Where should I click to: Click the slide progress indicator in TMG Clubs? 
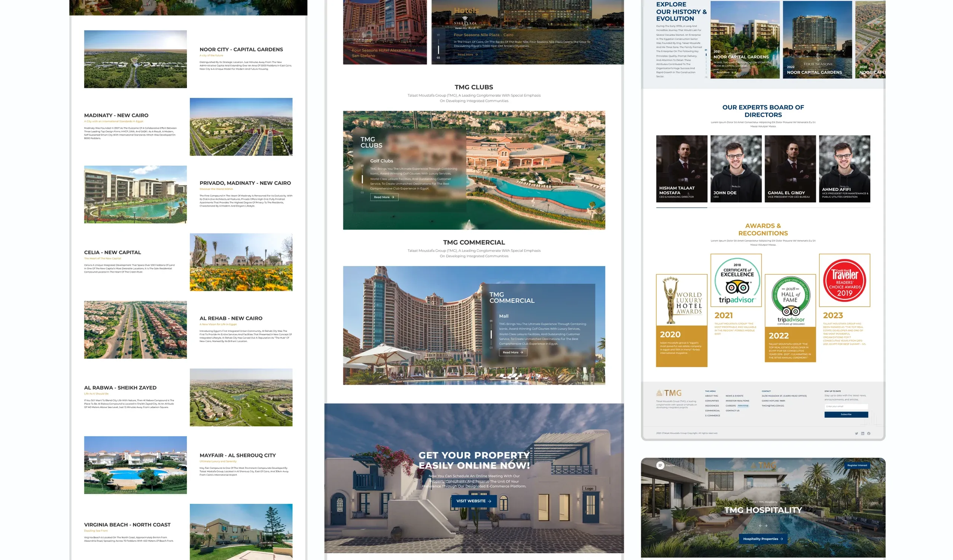click(362, 179)
